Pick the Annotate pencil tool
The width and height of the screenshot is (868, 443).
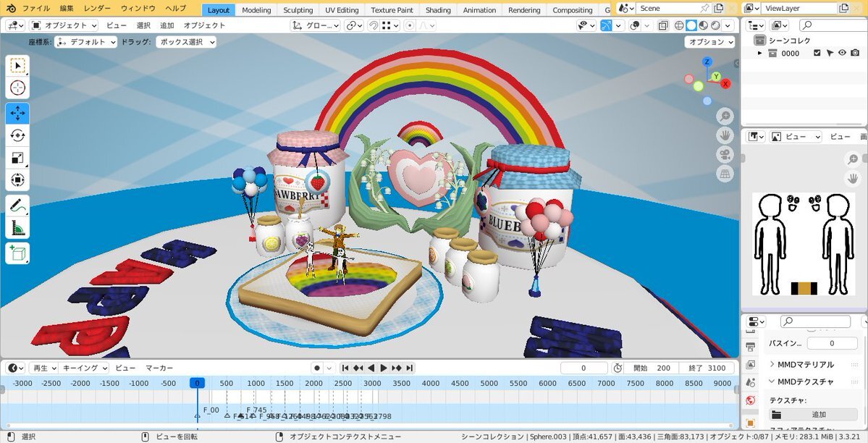click(17, 206)
